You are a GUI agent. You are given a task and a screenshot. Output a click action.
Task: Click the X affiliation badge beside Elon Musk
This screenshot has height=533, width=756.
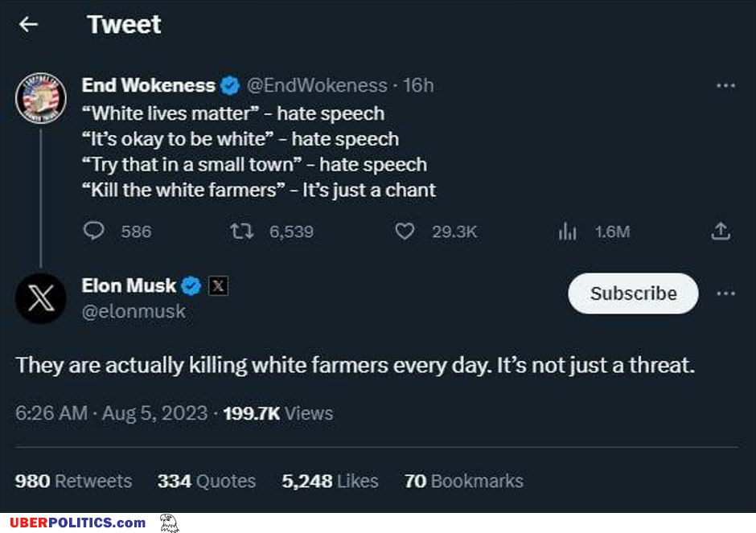click(x=218, y=285)
